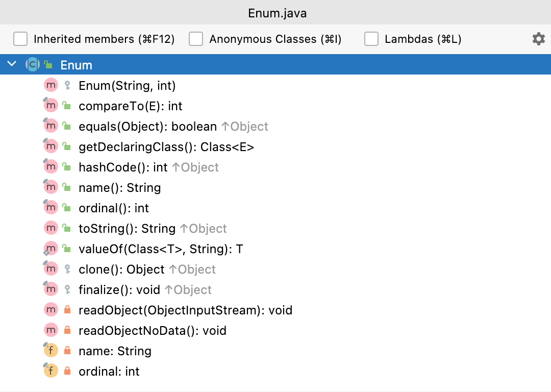The width and height of the screenshot is (551, 392).
Task: Click the static method icon for valueOf
Action: tap(51, 249)
